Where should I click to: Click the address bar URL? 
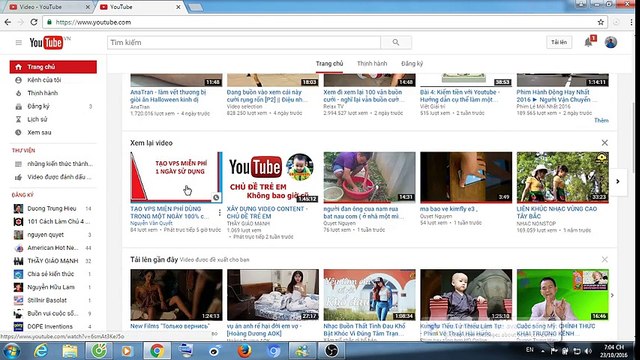tap(93, 22)
